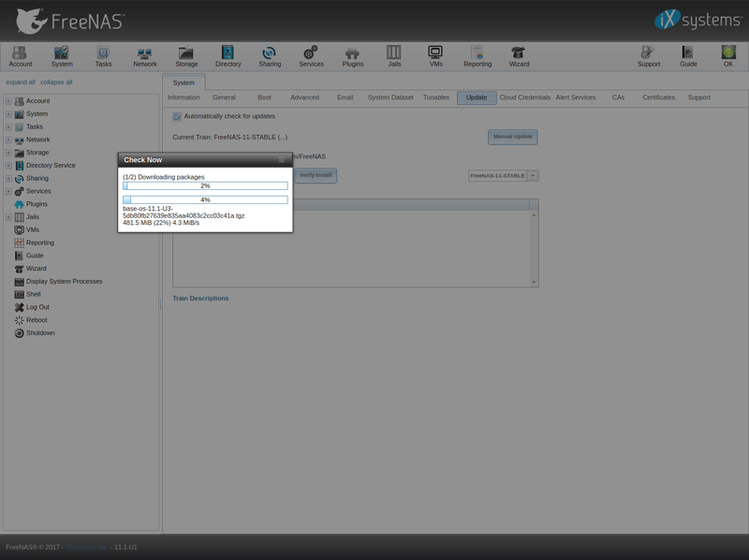The width and height of the screenshot is (749, 560).
Task: Expand the Tasks tree node
Action: [8, 127]
